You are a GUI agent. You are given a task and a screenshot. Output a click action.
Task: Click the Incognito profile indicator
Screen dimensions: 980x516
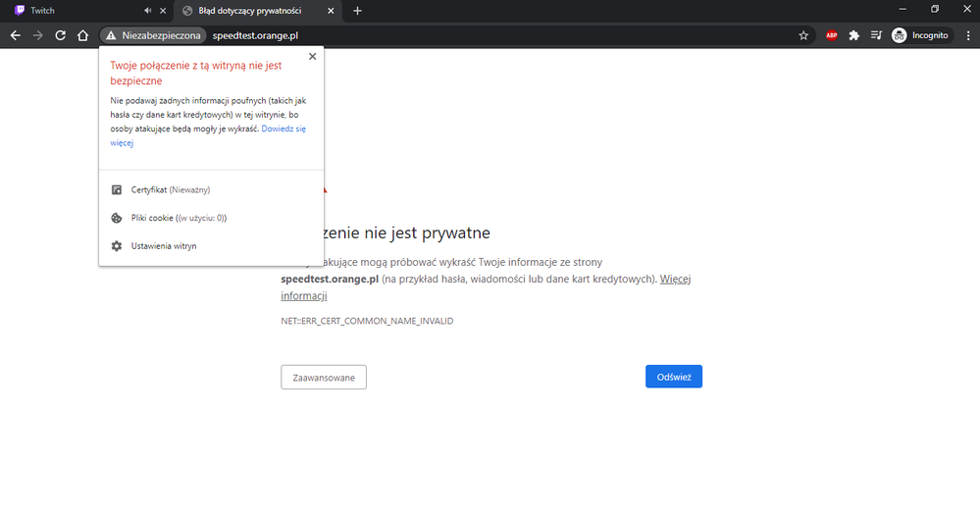point(920,35)
